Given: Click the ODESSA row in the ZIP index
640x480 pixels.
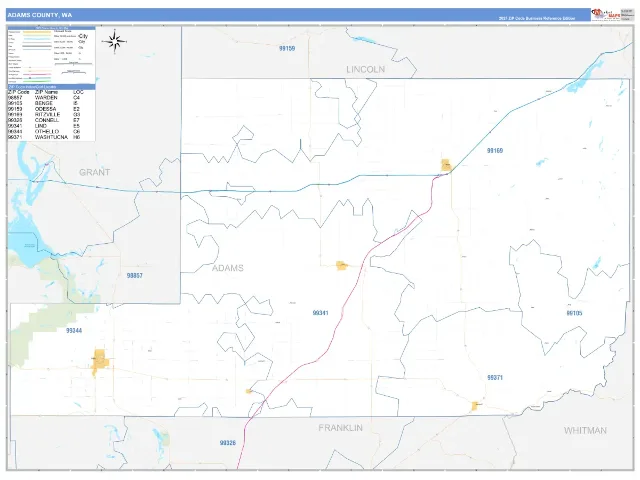Looking at the screenshot, I should coord(44,109).
